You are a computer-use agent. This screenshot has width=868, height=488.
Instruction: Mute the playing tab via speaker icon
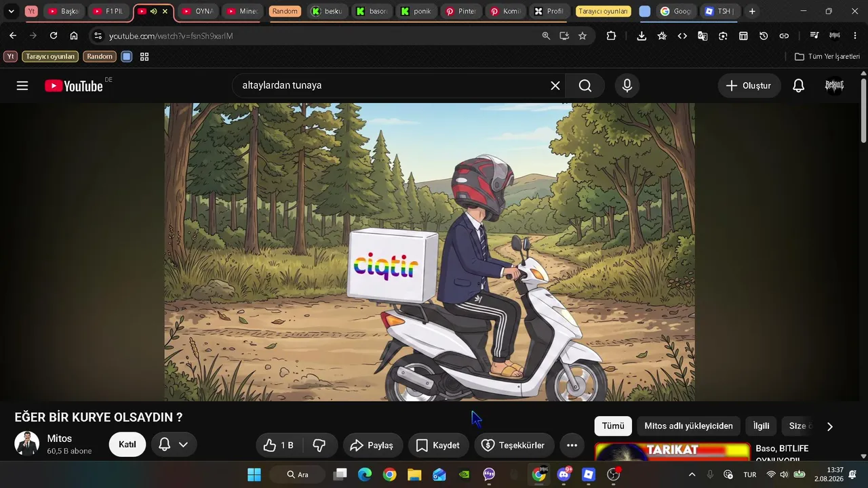coord(153,12)
